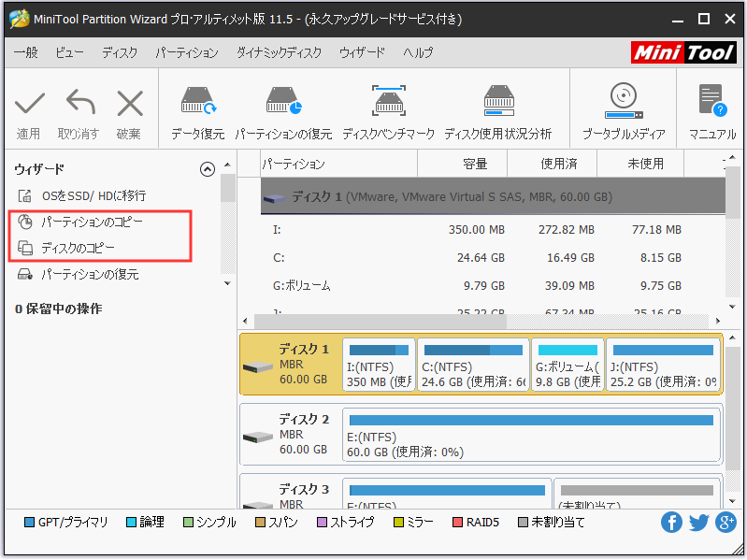Click the GPT/プライマリ legend color swatch
The width and height of the screenshot is (747, 560).
point(29,523)
